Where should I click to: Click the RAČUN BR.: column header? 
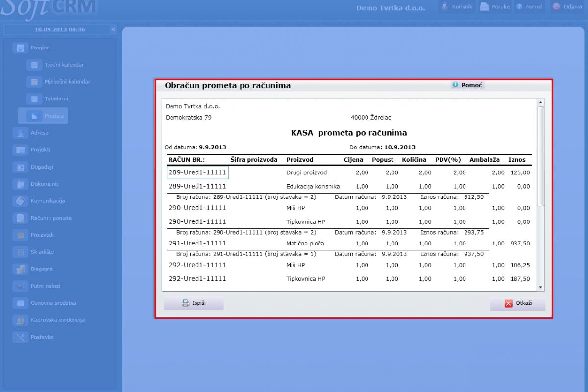click(x=187, y=160)
